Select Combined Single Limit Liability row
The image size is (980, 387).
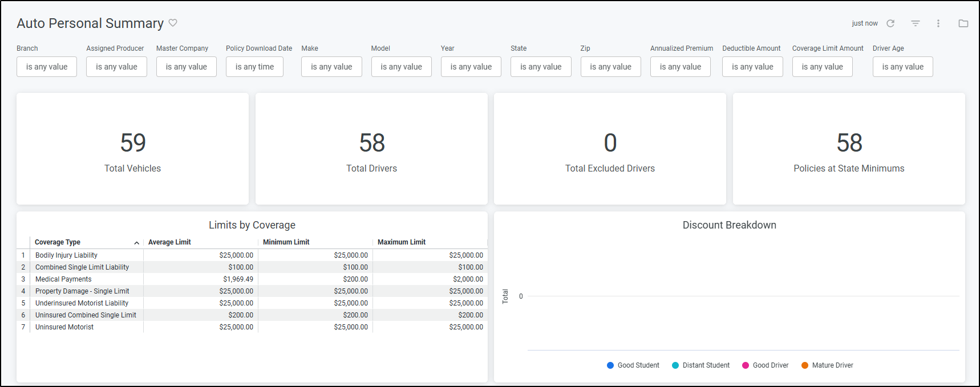coord(252,267)
